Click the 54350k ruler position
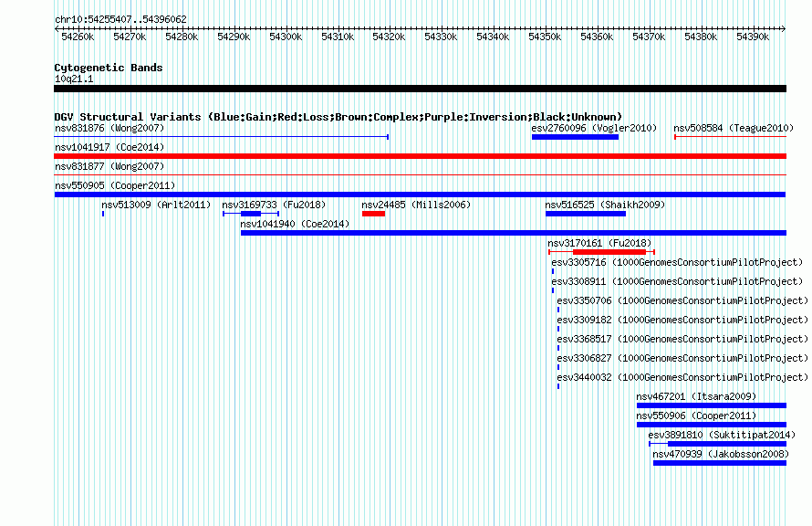This screenshot has height=526, width=812. click(x=545, y=37)
